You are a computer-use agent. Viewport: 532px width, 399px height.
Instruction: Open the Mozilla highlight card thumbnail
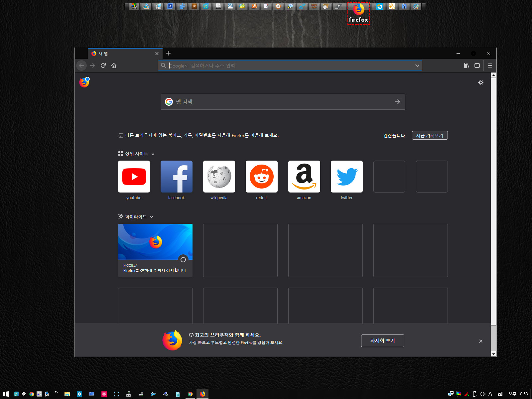click(x=155, y=242)
